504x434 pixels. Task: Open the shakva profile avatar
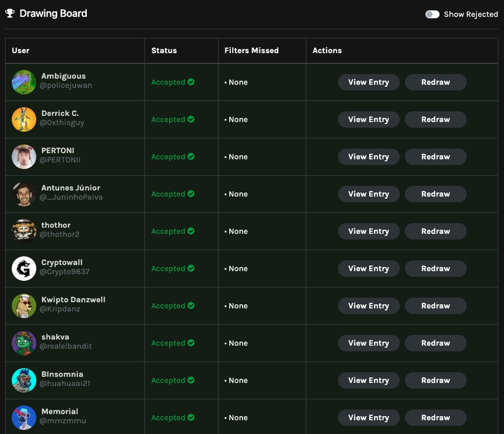(24, 343)
